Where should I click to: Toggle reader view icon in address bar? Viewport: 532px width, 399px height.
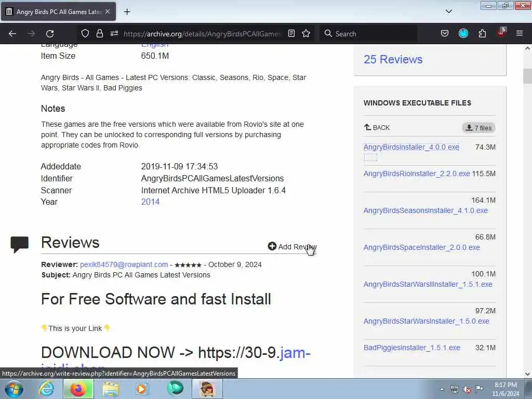click(x=291, y=33)
